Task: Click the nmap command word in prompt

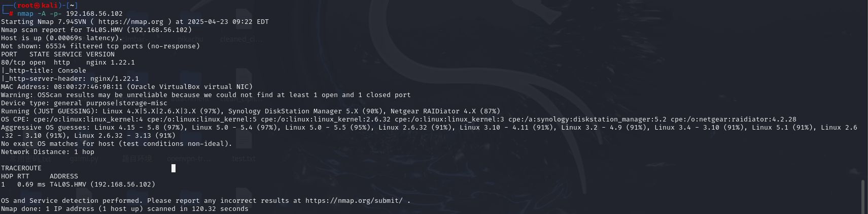Action: (25, 14)
